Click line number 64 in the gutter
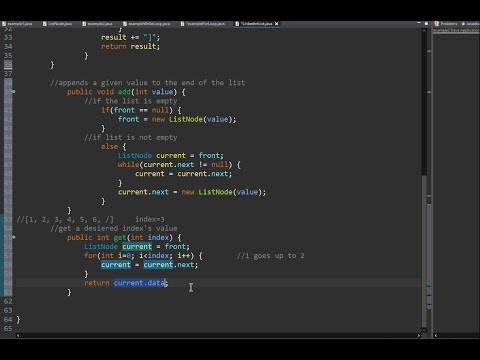480x360 pixels. pos(8,319)
